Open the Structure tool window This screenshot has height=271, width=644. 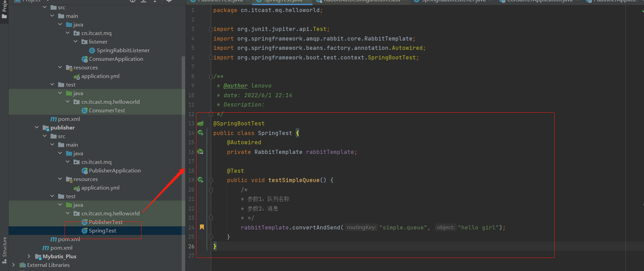point(4,250)
